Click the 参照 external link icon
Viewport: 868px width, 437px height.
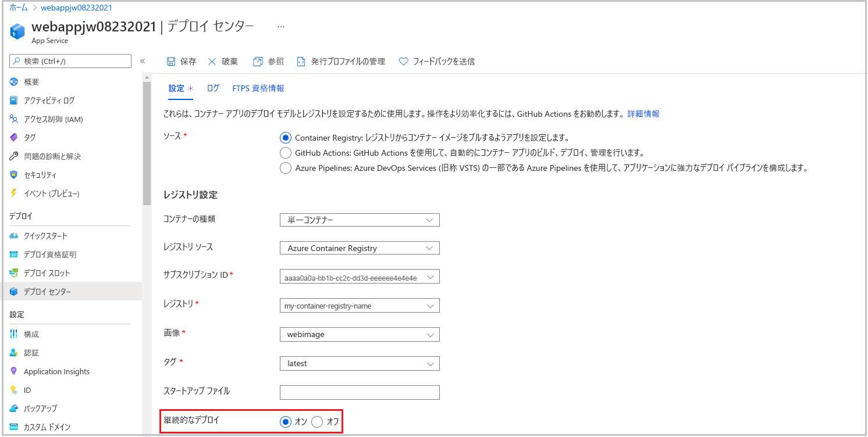click(x=258, y=62)
